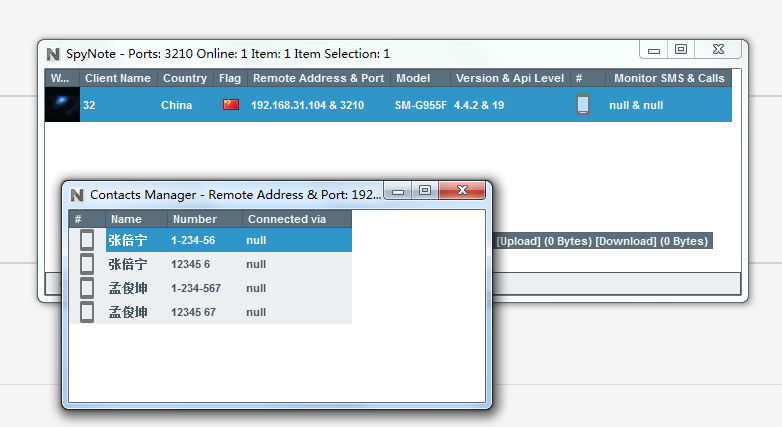Screen dimensions: 782x427
Task: Sort contacts by Number header
Action: coord(204,219)
